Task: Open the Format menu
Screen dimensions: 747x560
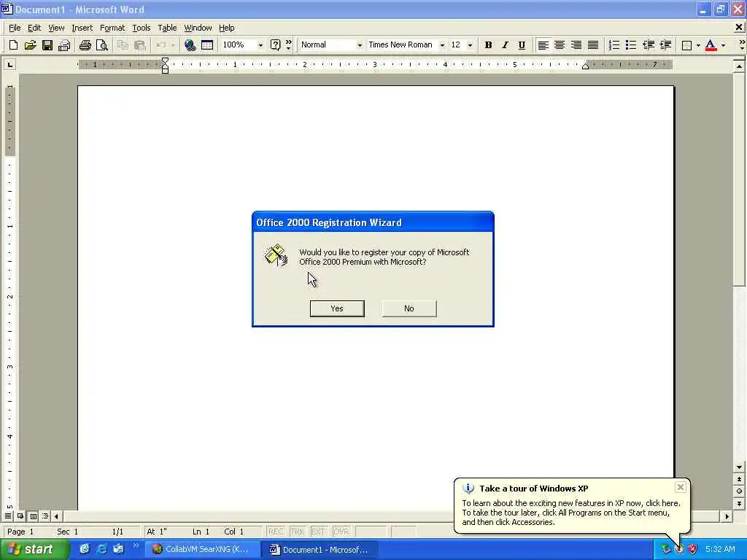Action: [x=112, y=28]
